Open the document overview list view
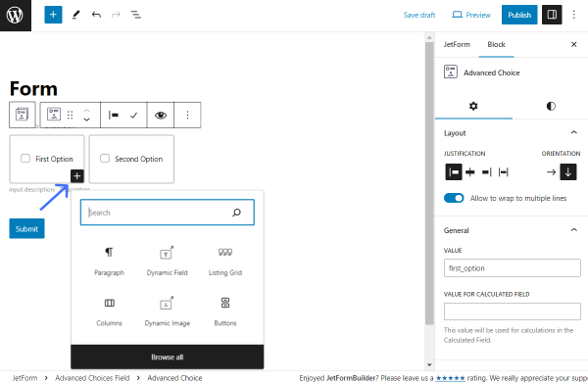Image resolution: width=588 pixels, height=383 pixels. [x=136, y=15]
